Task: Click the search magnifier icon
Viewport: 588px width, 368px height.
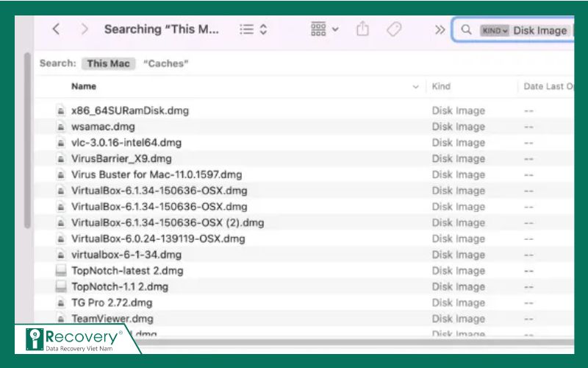Action: (466, 29)
